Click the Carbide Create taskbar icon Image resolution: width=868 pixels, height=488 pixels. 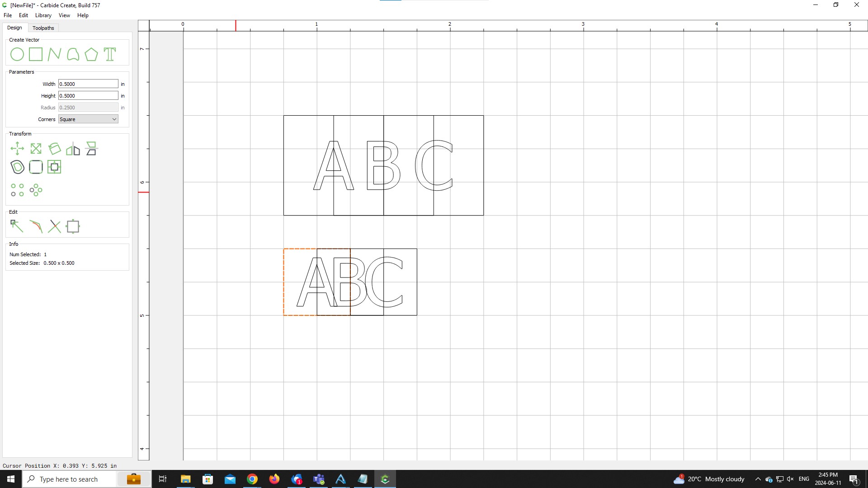point(385,479)
